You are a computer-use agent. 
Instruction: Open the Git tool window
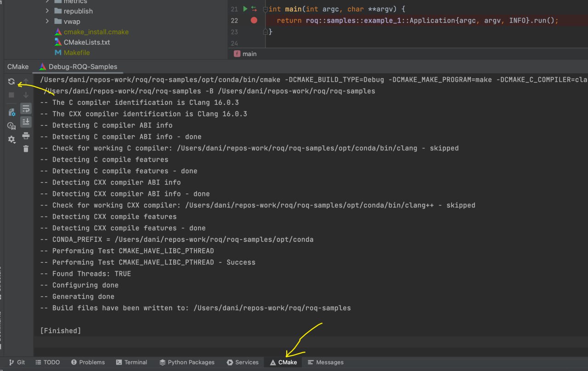pyautogui.click(x=17, y=362)
